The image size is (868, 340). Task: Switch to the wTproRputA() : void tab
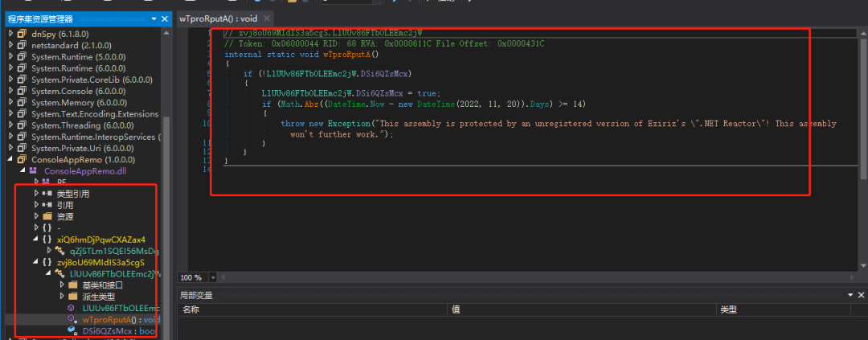click(x=218, y=18)
